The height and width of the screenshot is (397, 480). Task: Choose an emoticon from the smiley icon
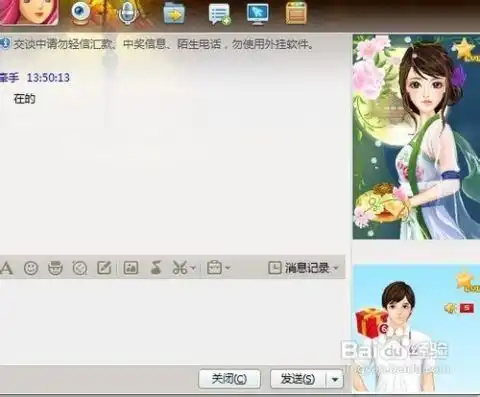click(x=31, y=268)
